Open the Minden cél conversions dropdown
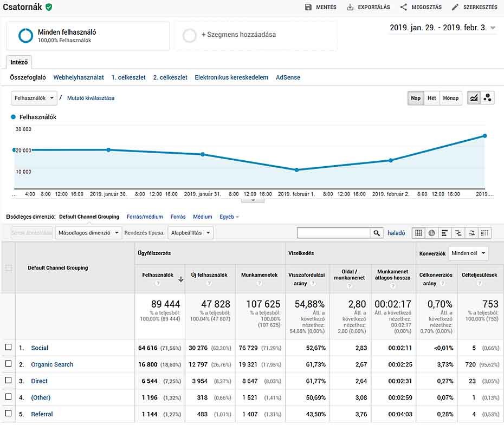504x425 pixels. click(467, 253)
